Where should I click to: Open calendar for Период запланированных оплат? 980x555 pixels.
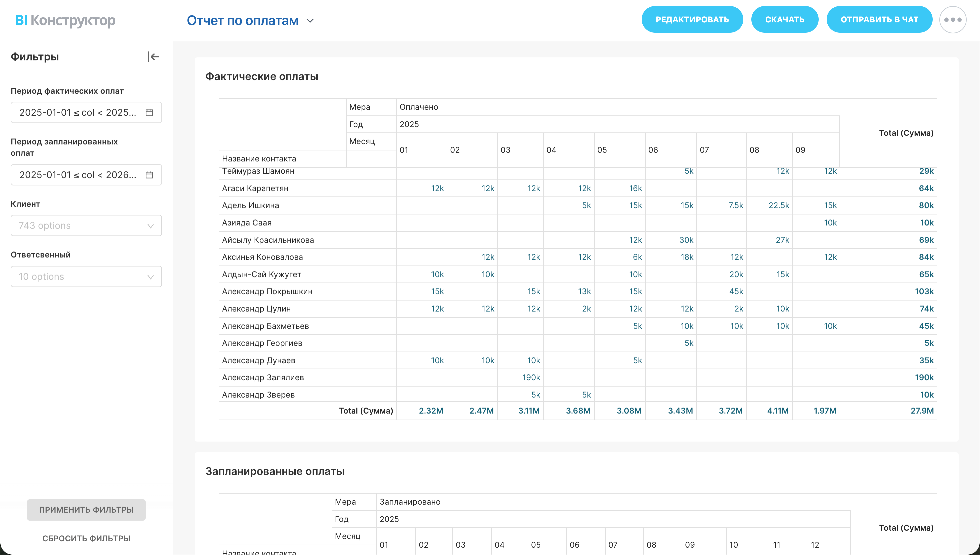point(149,175)
